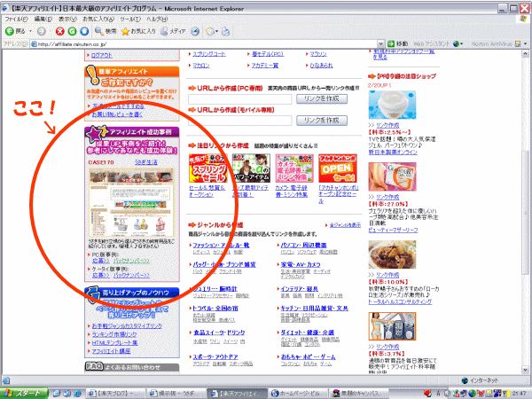Click the PC専用 URL input field
This screenshot has width=532, height=399.
point(240,99)
